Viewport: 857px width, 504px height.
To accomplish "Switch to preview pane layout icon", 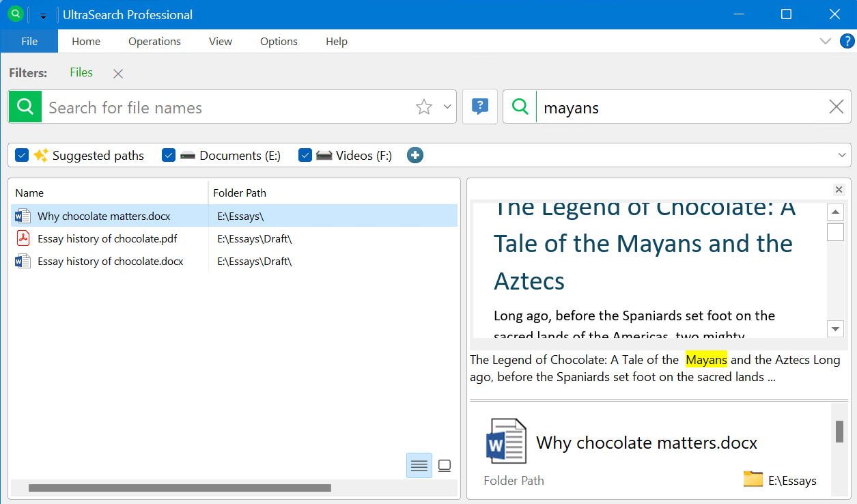I will [445, 466].
